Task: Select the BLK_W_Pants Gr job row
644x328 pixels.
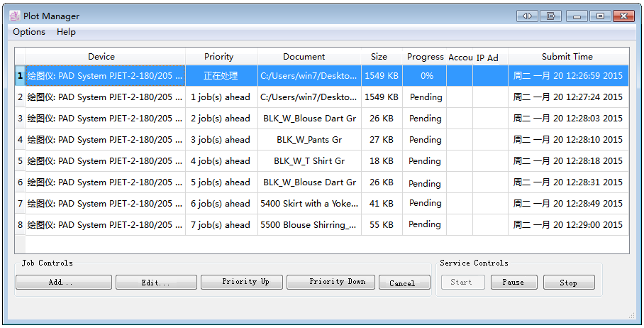Action: (x=309, y=140)
